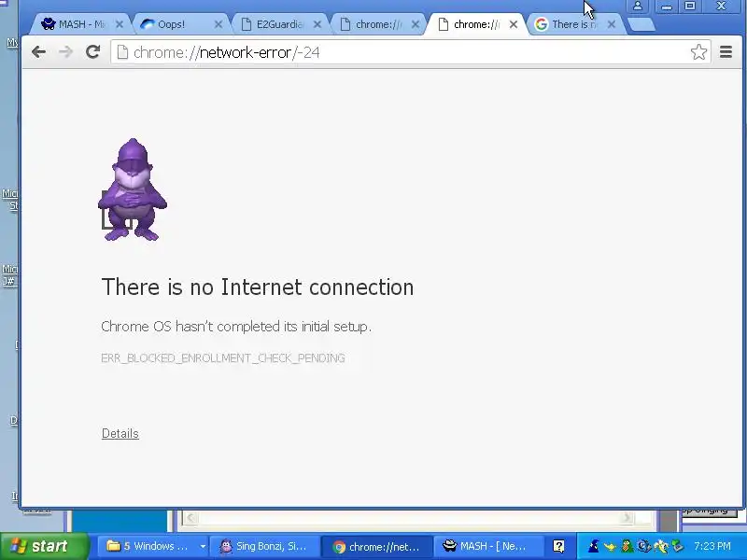
Task: Click the 'There is no Internet connection' heading
Action: tap(258, 287)
